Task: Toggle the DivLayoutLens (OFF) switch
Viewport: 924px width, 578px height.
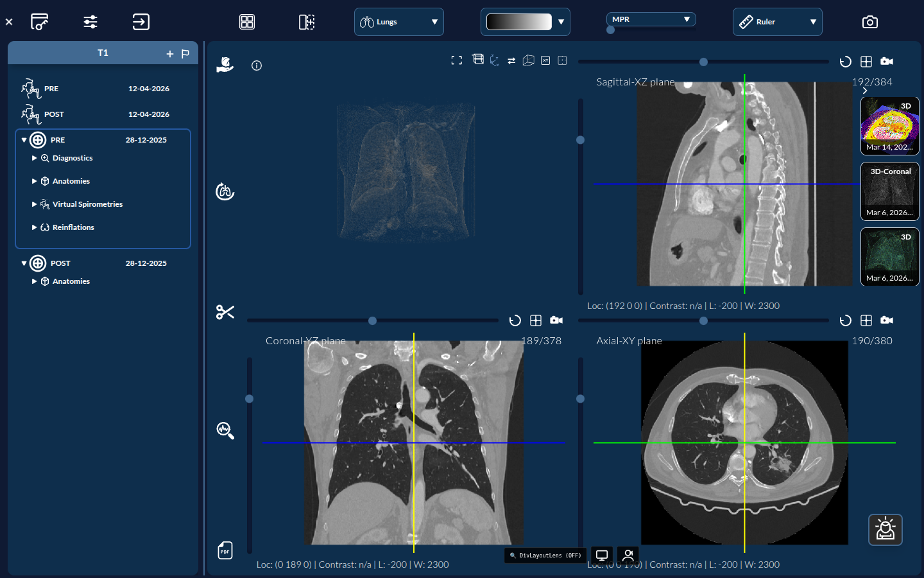Action: click(546, 556)
